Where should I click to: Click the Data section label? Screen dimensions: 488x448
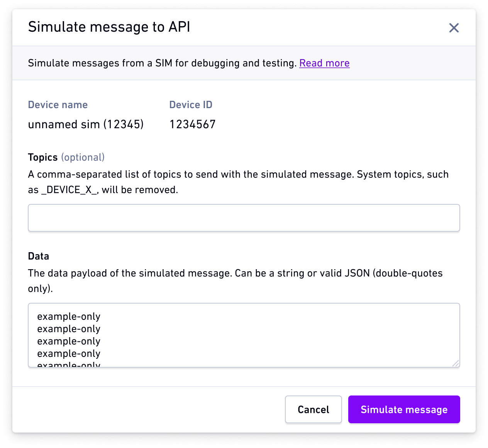(38, 256)
